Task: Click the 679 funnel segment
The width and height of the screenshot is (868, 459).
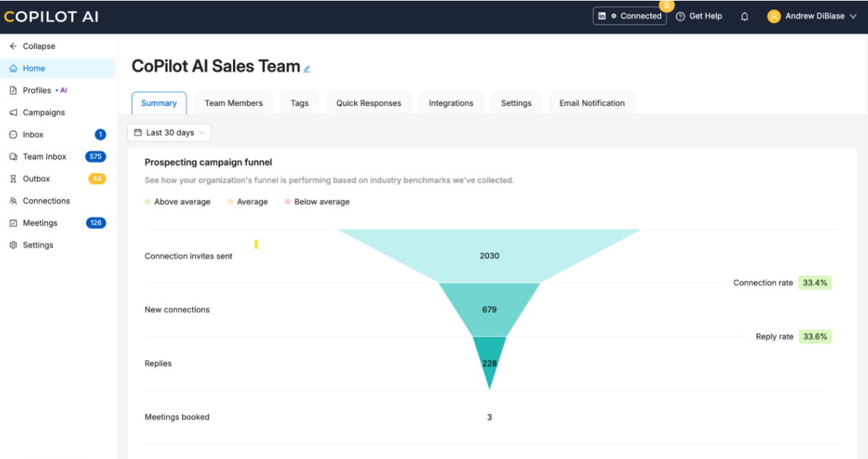Action: pos(489,309)
